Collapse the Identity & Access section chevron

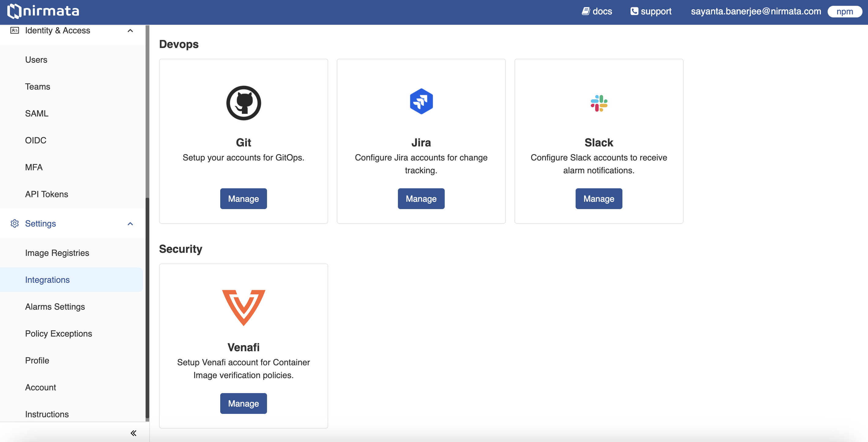pyautogui.click(x=130, y=31)
